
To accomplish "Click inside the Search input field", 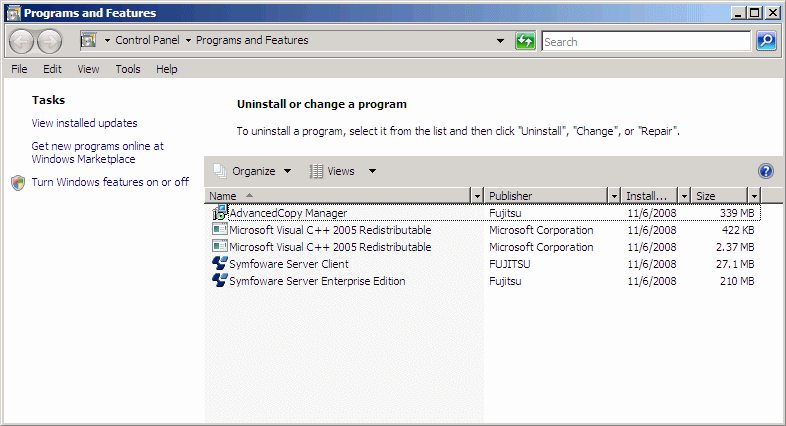I will [x=645, y=42].
